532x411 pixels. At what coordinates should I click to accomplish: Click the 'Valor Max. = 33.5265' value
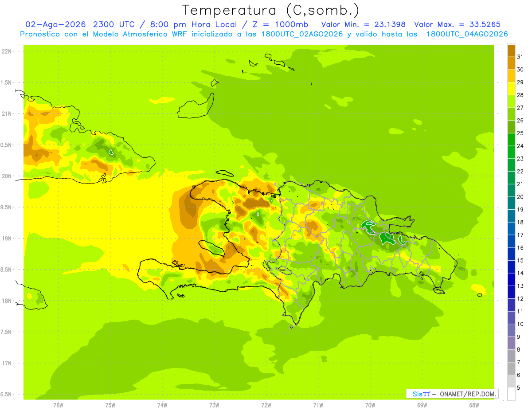[x=458, y=24]
